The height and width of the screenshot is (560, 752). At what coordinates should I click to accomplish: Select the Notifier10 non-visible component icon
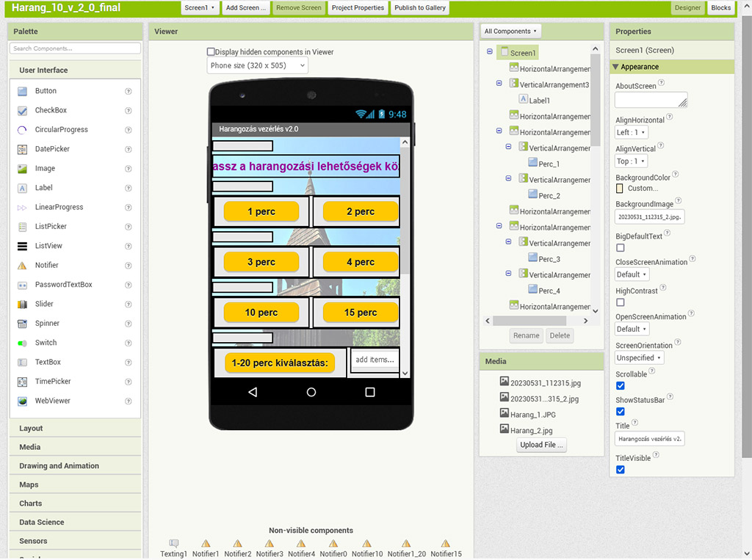[x=367, y=543]
